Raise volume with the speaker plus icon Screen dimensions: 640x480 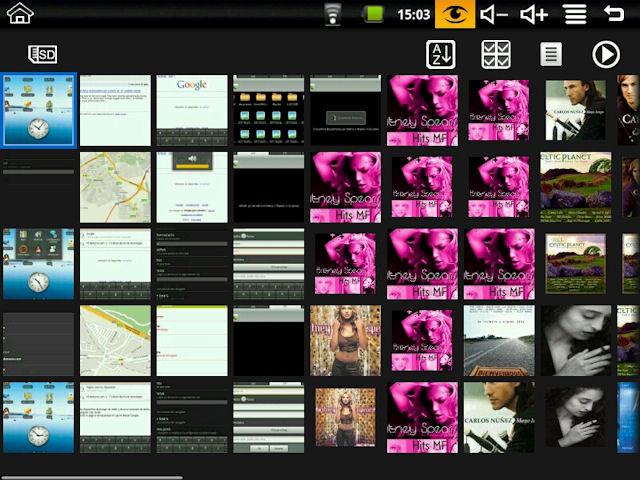[534, 15]
